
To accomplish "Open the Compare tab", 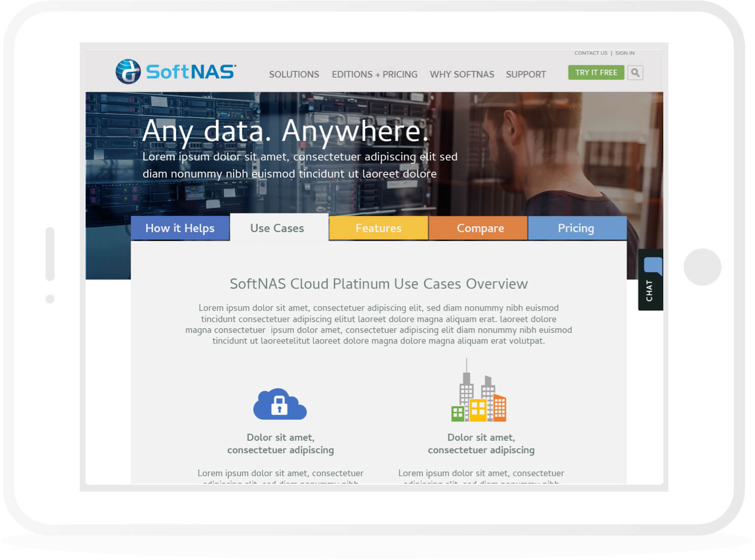I will [478, 228].
